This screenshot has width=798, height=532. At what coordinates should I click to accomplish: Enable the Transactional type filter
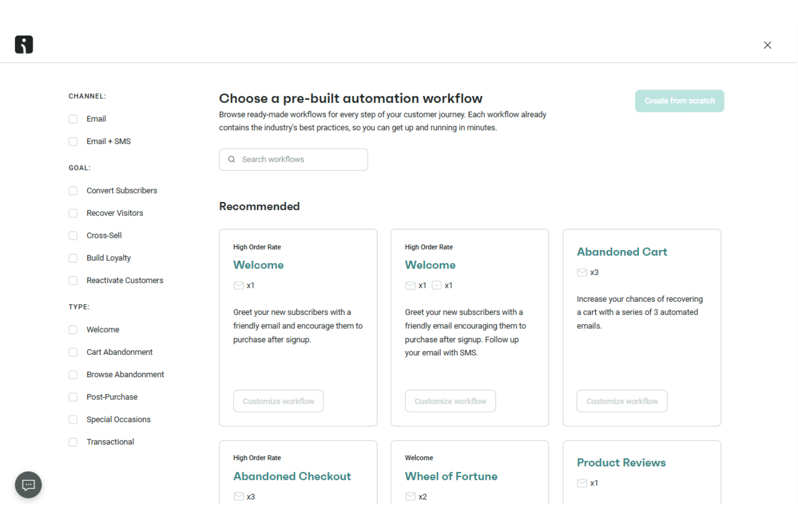[x=73, y=442]
